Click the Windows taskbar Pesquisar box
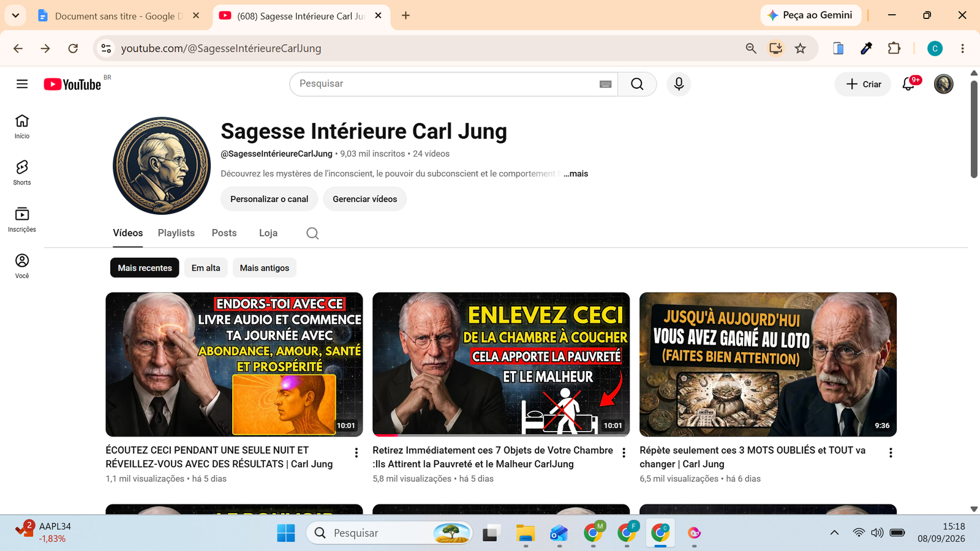Screen dimensions: 980x551 tap(390, 533)
